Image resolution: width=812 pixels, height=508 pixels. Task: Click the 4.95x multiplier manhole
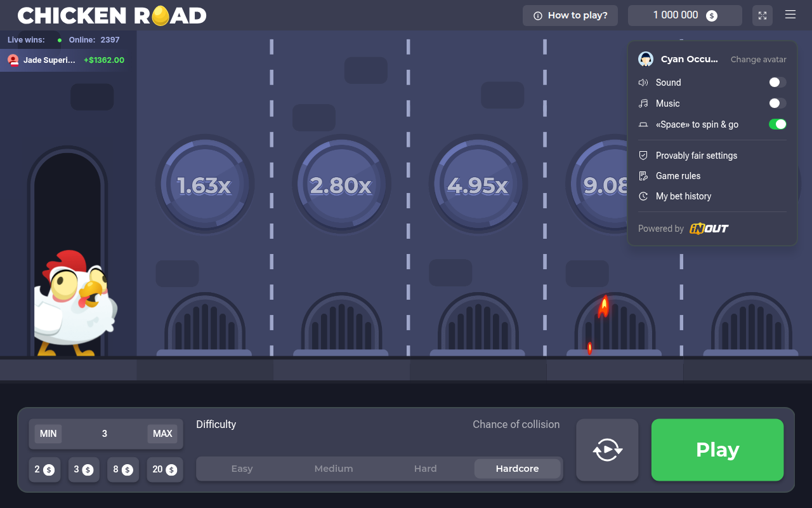pos(478,185)
